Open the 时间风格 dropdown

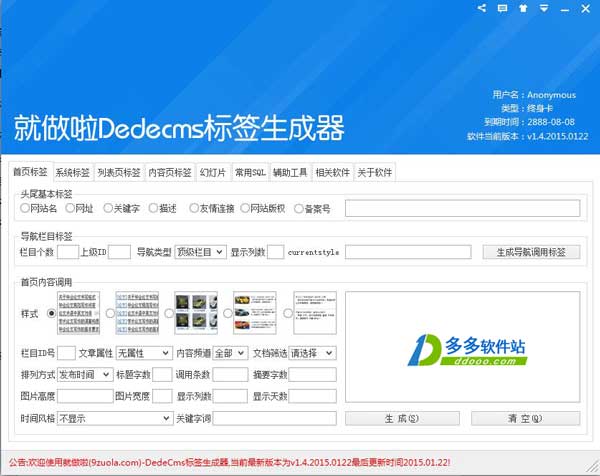click(115, 418)
